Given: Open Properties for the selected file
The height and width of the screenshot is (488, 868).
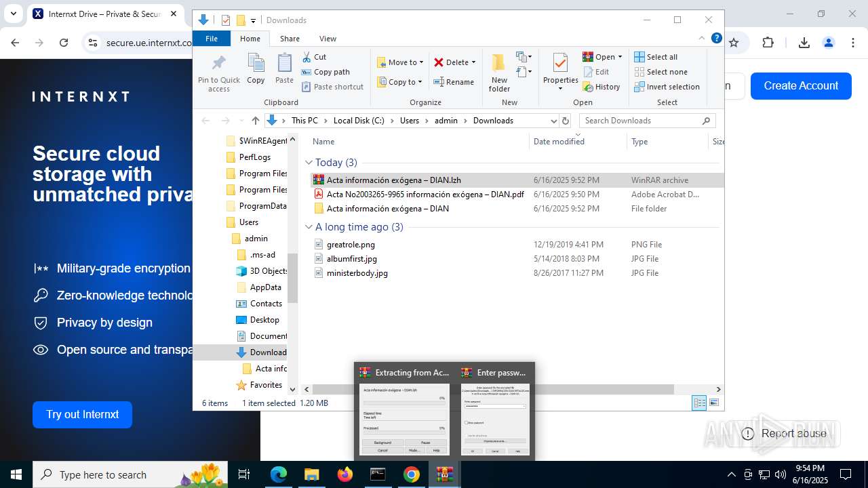Looking at the screenshot, I should pyautogui.click(x=560, y=73).
